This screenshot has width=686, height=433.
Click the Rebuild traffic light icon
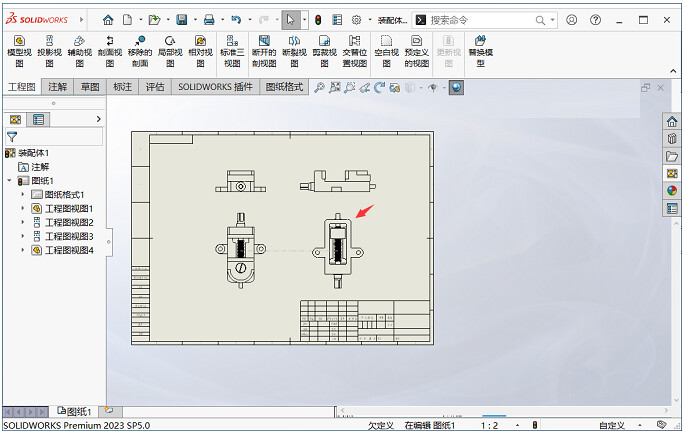point(317,19)
